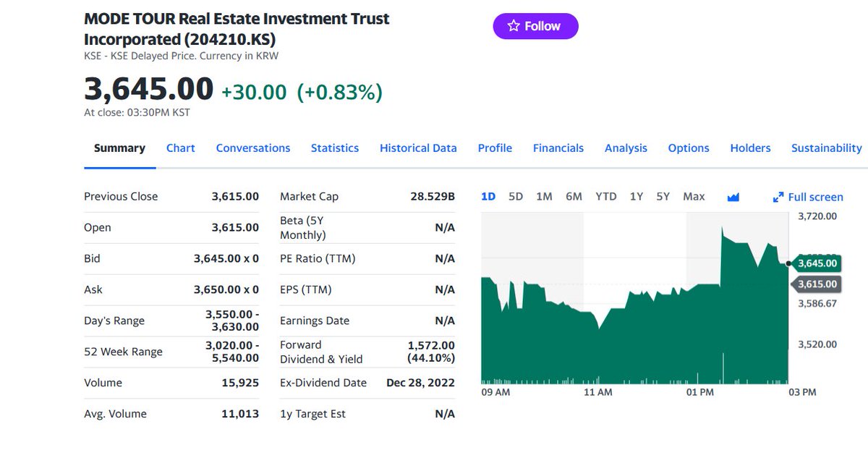
Task: Click the star Follow button
Action: (x=536, y=26)
